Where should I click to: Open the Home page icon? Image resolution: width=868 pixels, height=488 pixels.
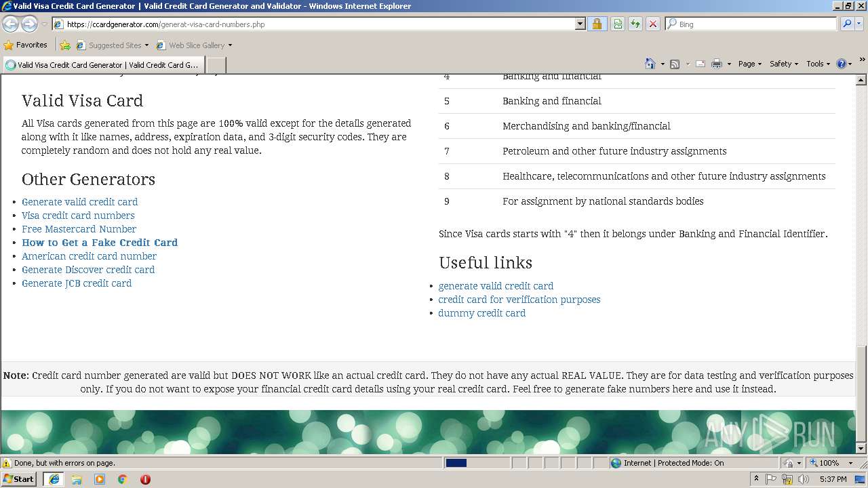tap(650, 64)
